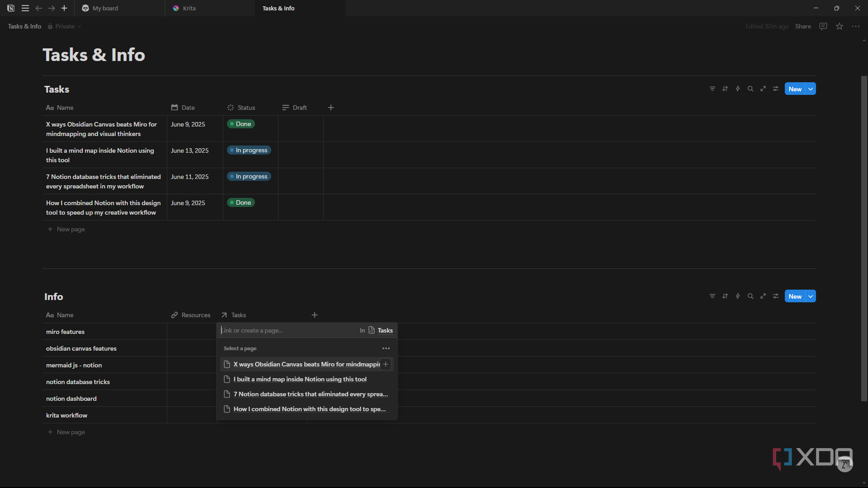Image resolution: width=868 pixels, height=488 pixels.
Task: Click the Share button
Action: click(803, 26)
